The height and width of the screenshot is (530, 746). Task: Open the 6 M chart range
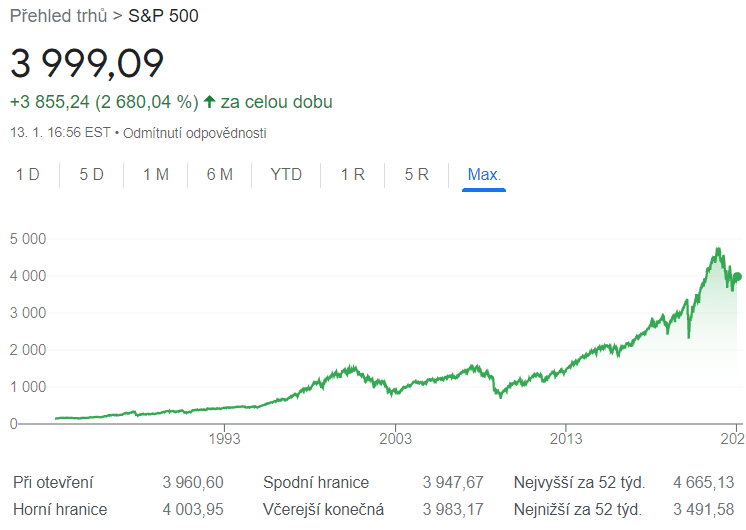click(x=220, y=175)
